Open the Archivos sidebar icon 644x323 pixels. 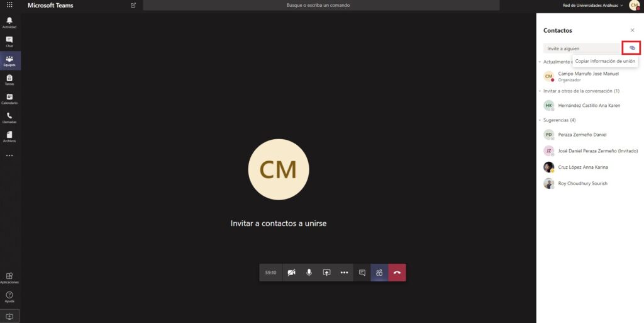9,137
